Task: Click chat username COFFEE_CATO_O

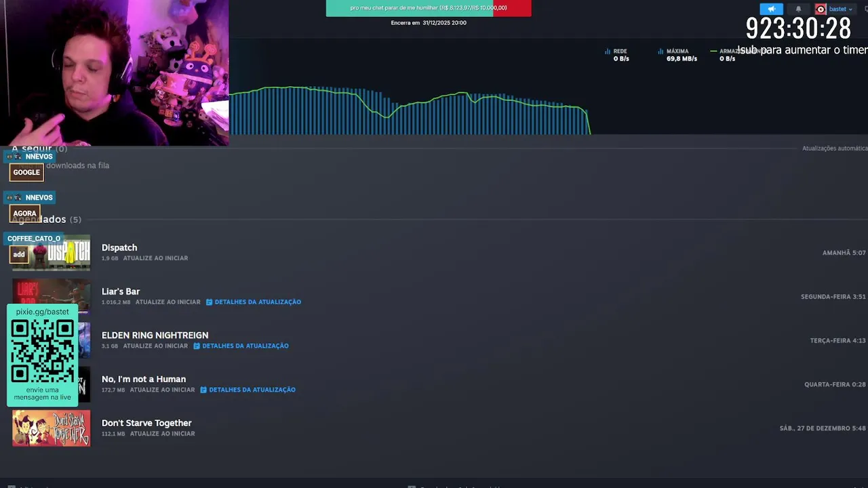Action: coord(34,239)
